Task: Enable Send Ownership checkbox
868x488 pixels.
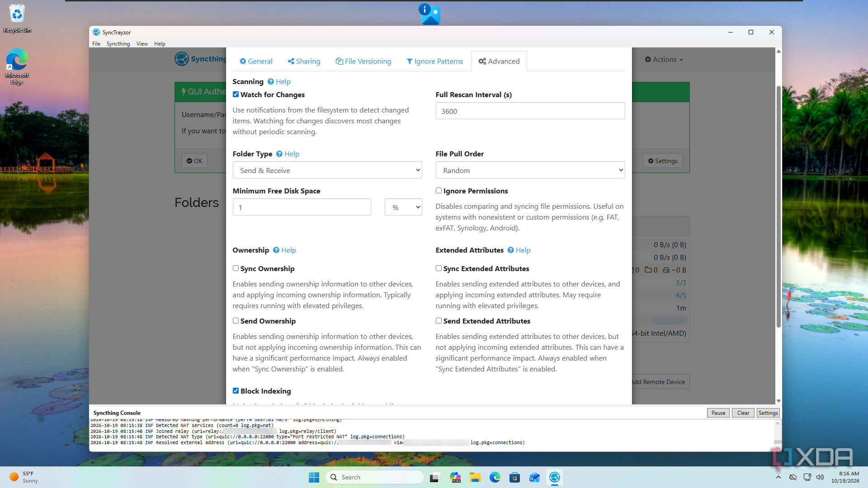Action: [x=236, y=321]
